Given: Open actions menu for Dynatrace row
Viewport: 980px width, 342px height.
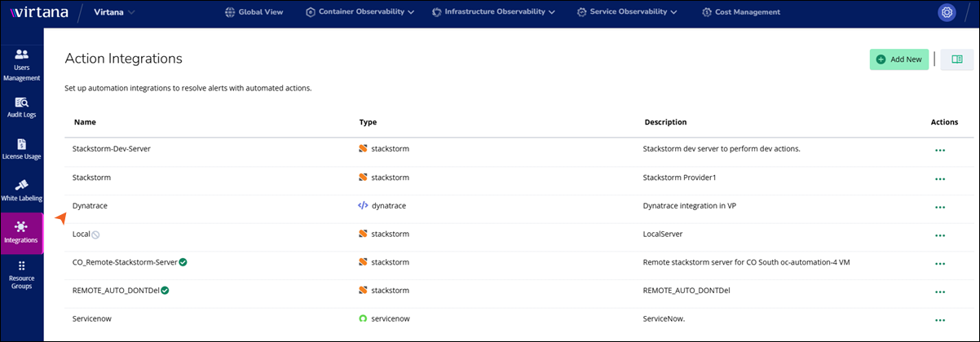Looking at the screenshot, I should (940, 207).
